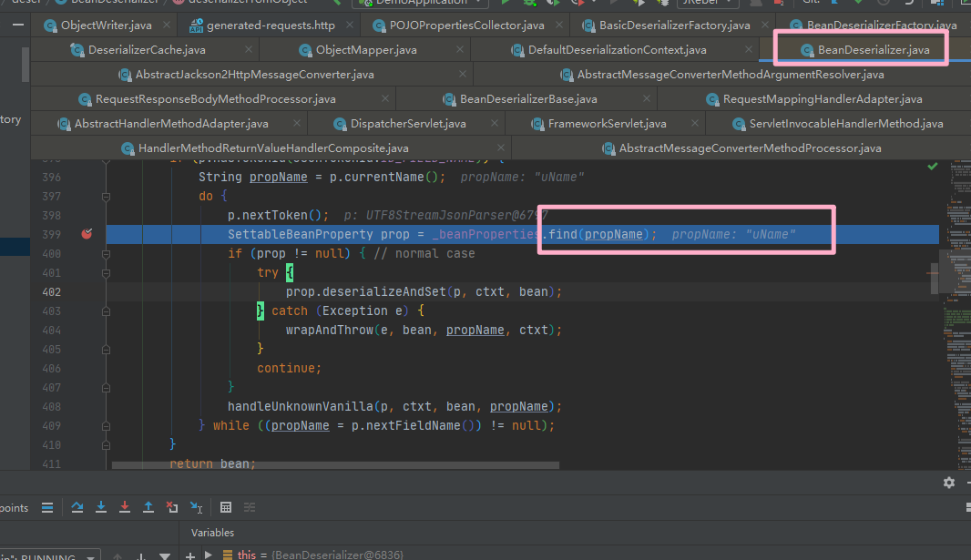
Task: Open the AbstractMessageConverterMethodArgumentResolver.java tab
Action: [722, 75]
